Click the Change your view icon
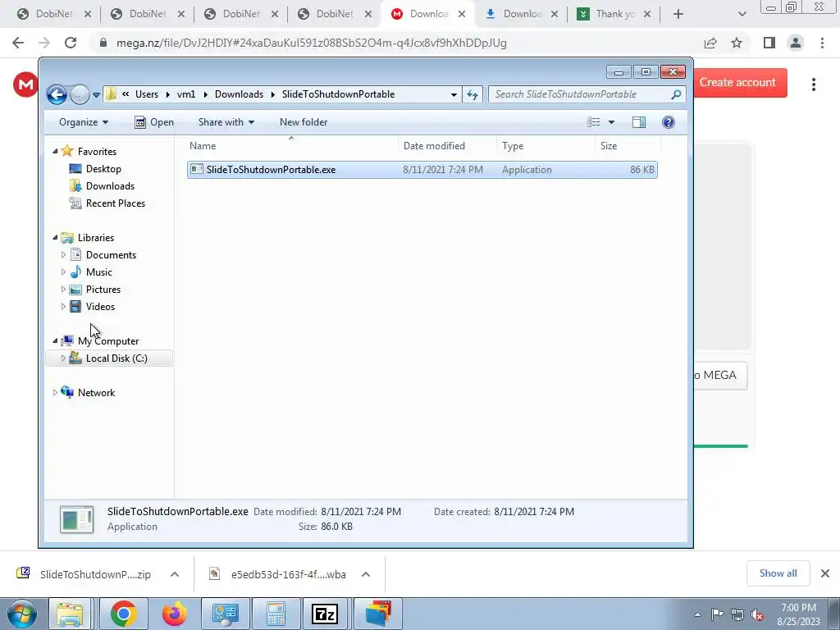840x630 pixels. pos(593,122)
